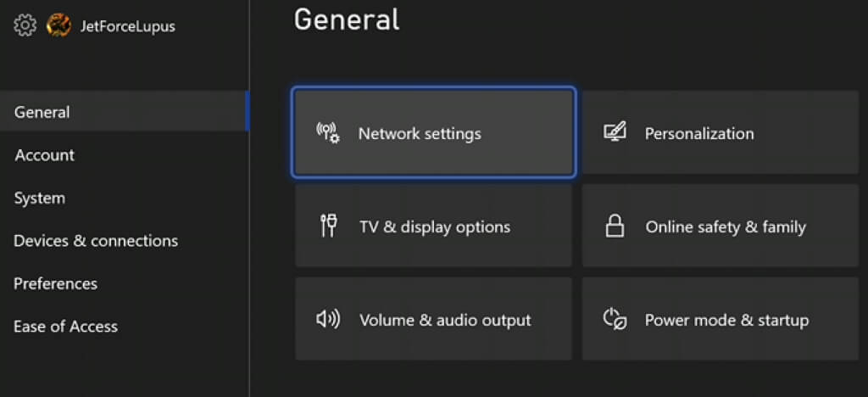Screen dimensions: 868x397
Task: Switch to the Account section
Action: click(x=44, y=155)
